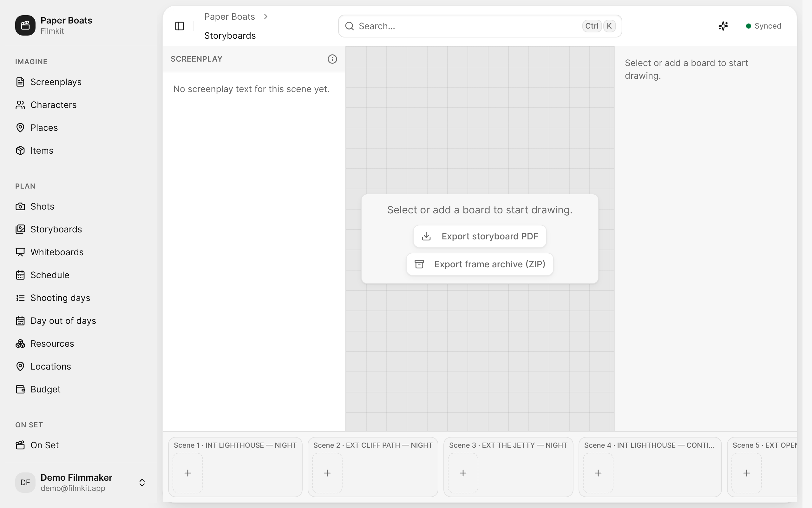Select Scene 3 · EXT THE JETTY — NIGHT label
812x508 pixels.
pos(508,445)
